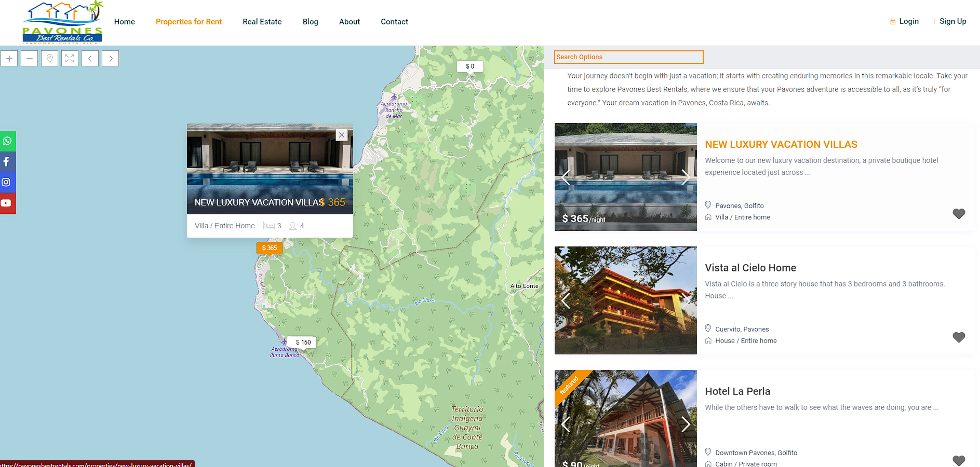
Task: Open Facebook social link
Action: click(7, 162)
